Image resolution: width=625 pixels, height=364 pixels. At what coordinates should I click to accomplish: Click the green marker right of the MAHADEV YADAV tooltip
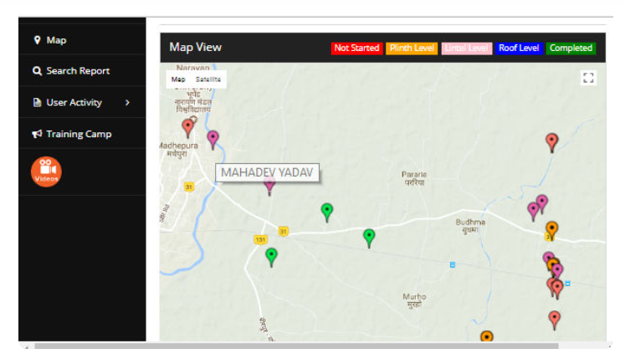327,213
